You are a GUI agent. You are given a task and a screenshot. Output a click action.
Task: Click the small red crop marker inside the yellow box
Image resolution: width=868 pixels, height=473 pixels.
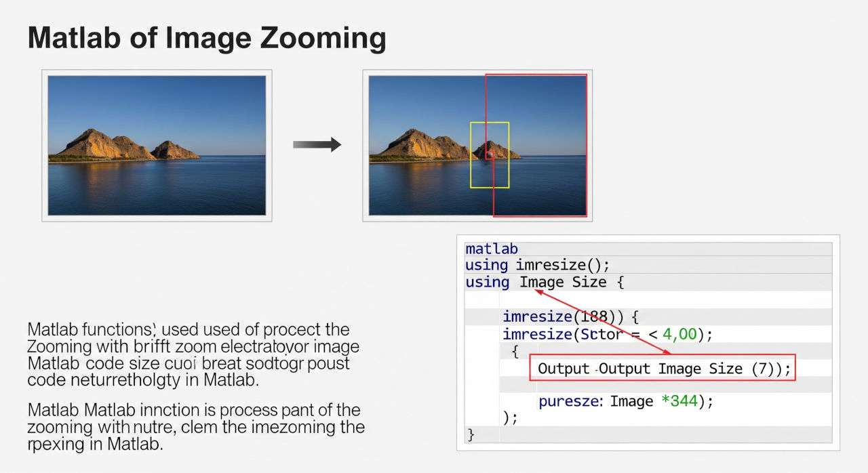pyautogui.click(x=488, y=155)
